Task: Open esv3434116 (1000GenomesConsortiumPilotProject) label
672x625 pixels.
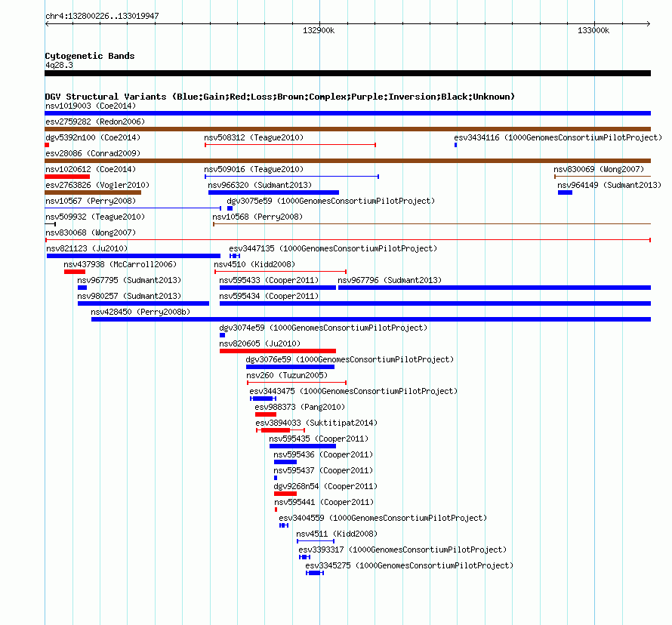Action: click(558, 137)
